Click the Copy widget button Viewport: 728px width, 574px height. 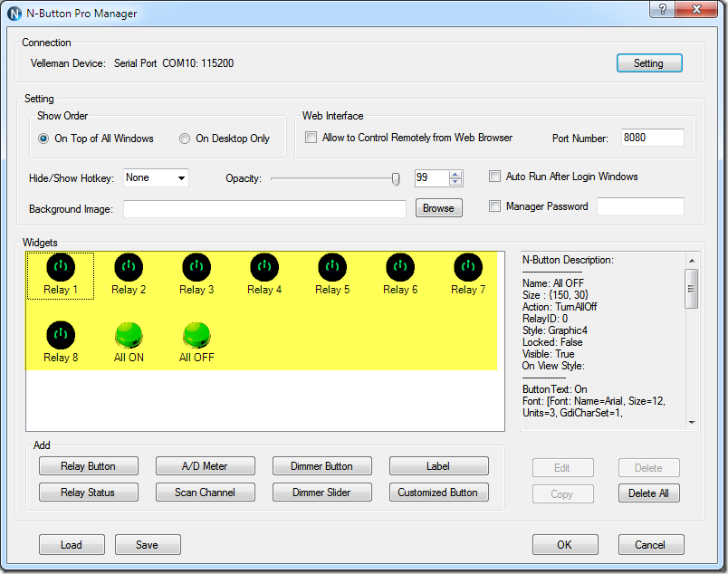click(x=562, y=493)
